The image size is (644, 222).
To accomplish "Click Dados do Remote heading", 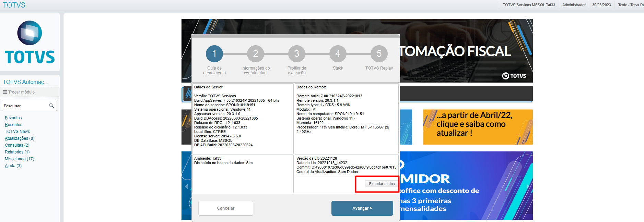I will click(312, 87).
